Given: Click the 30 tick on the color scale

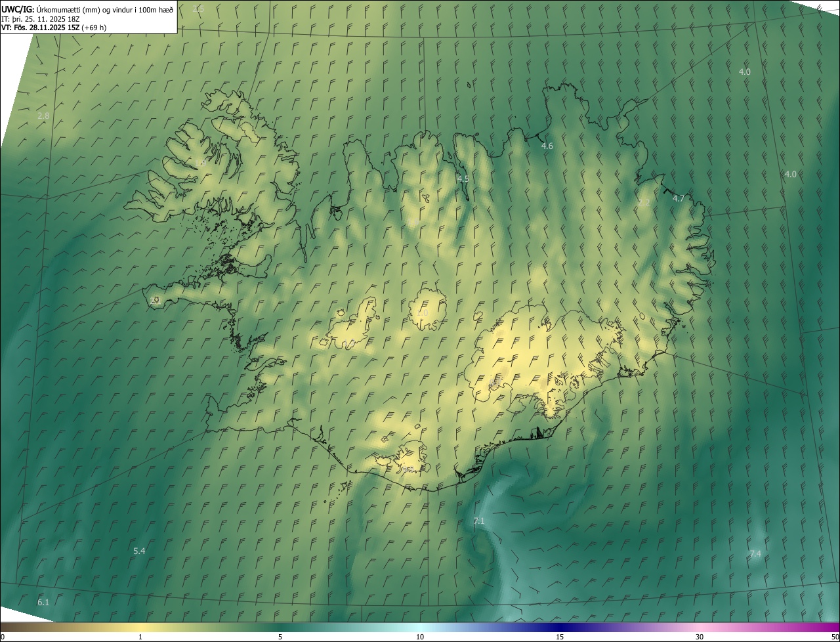Looking at the screenshot, I should [700, 637].
